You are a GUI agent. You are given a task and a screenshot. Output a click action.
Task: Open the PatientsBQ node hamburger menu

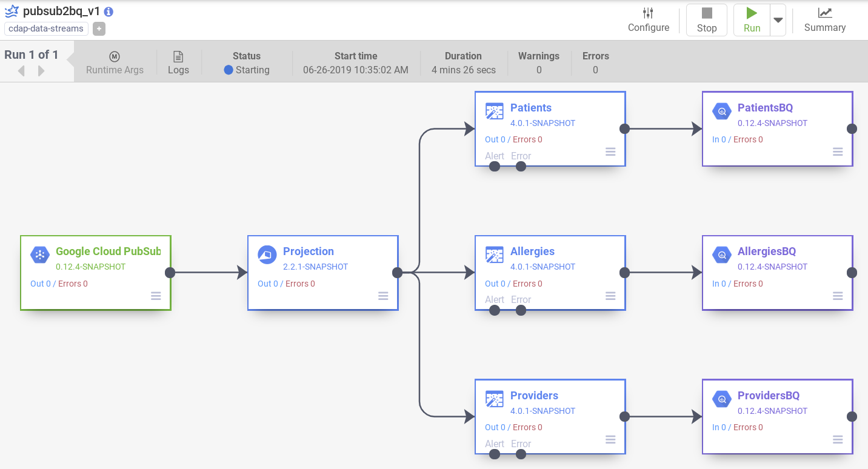[838, 152]
